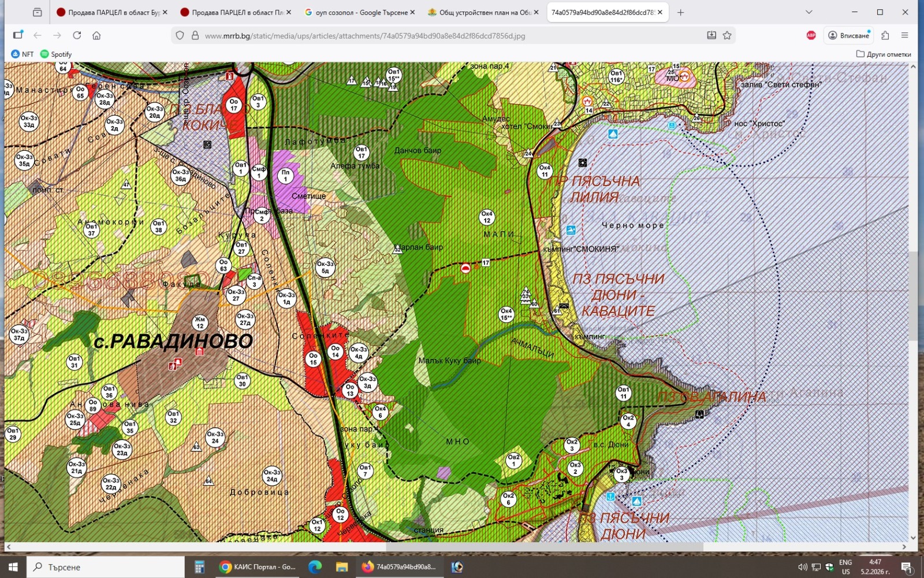Click the site security shield icon

coord(180,35)
